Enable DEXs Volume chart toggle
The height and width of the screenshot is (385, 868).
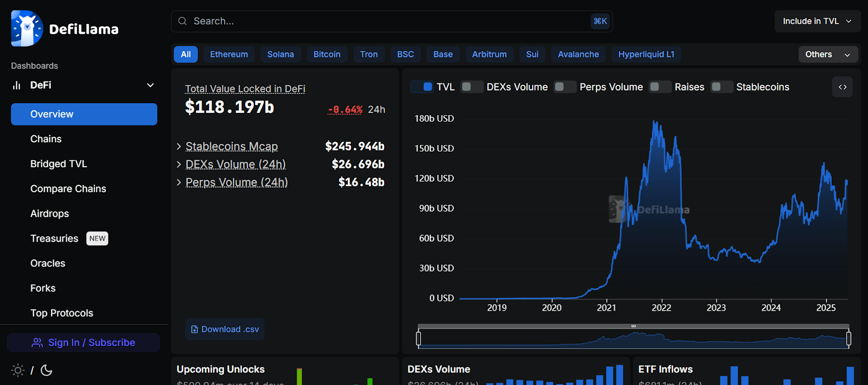472,87
